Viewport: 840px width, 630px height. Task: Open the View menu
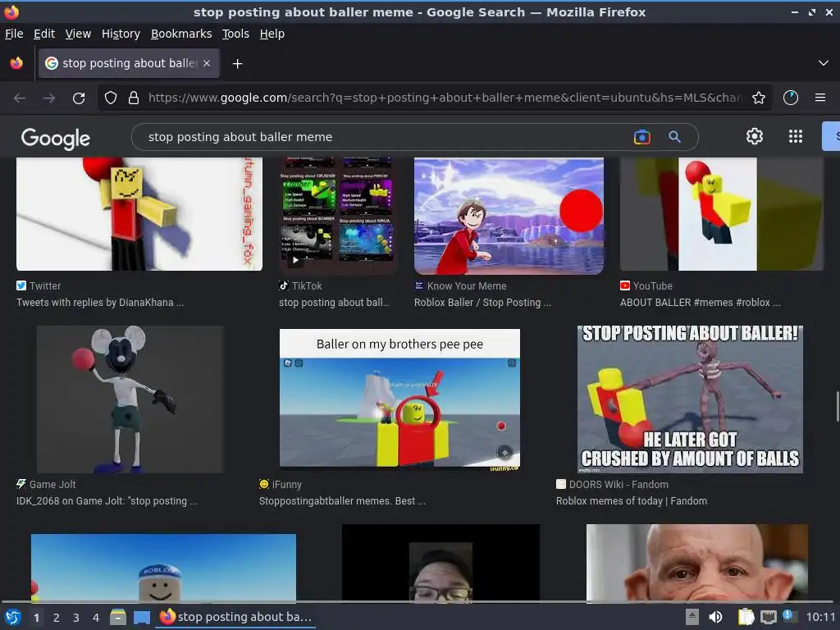tap(78, 34)
